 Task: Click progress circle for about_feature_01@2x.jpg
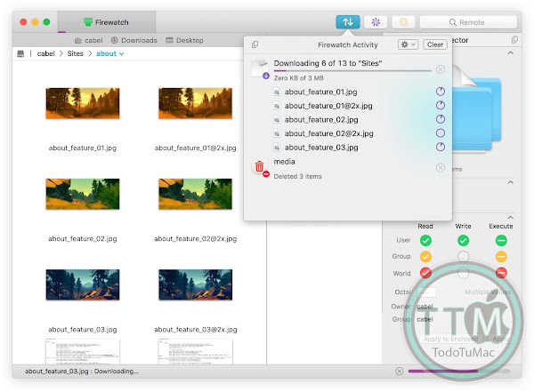(441, 105)
